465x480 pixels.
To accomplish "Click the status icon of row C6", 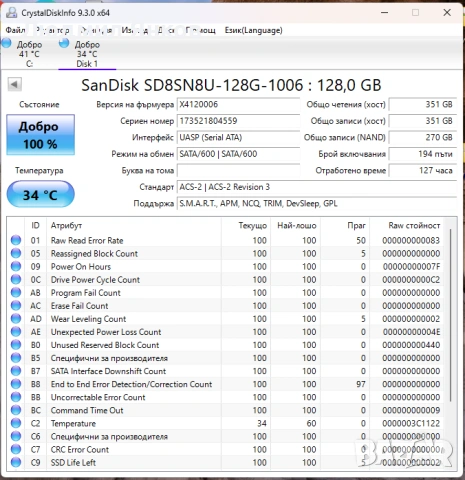I will pos(16,436).
